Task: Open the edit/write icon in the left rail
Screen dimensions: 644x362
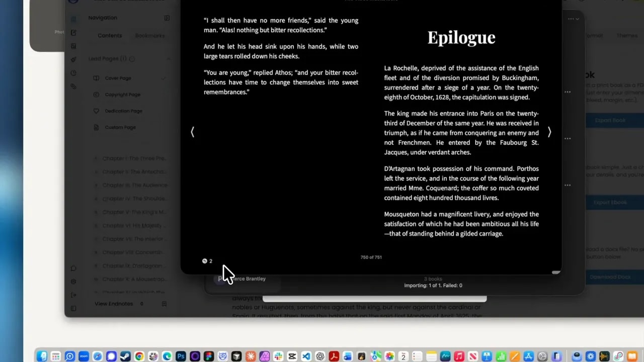Action: (x=73, y=33)
